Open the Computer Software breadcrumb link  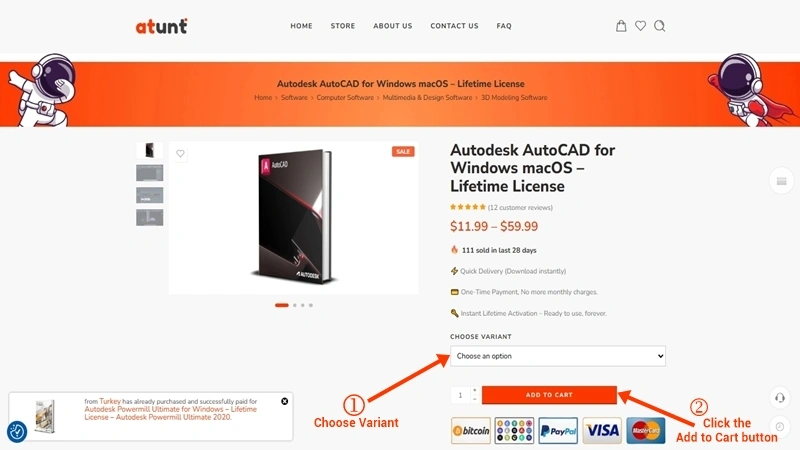[x=345, y=97]
